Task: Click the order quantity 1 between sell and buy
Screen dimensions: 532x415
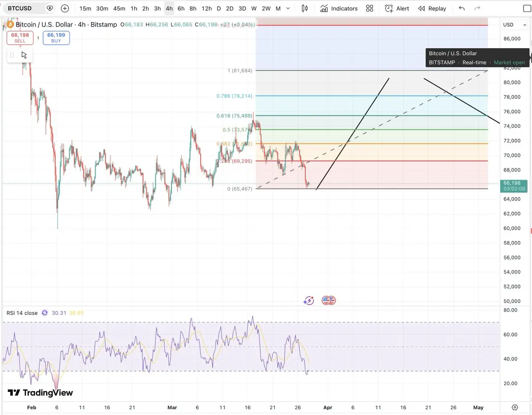Action: click(38, 38)
